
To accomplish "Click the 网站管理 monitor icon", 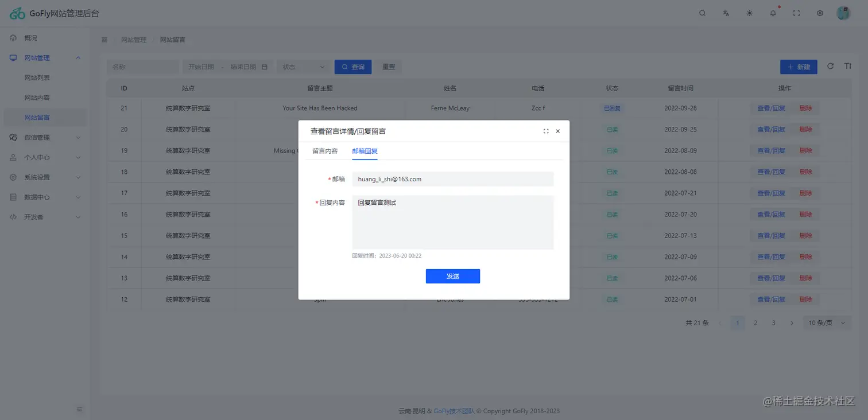I will pyautogui.click(x=13, y=58).
